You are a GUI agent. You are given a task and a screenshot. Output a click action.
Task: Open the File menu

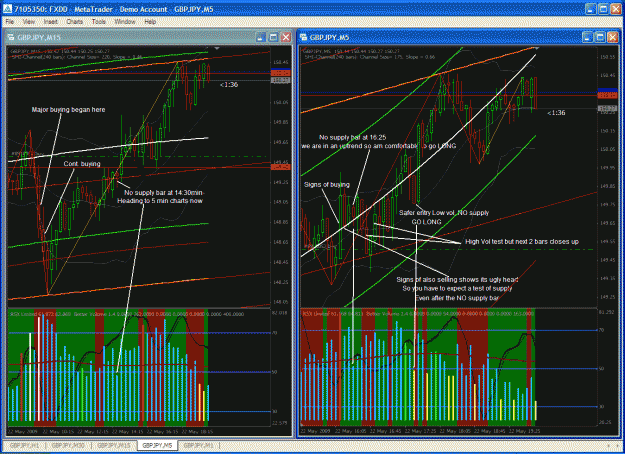10,22
